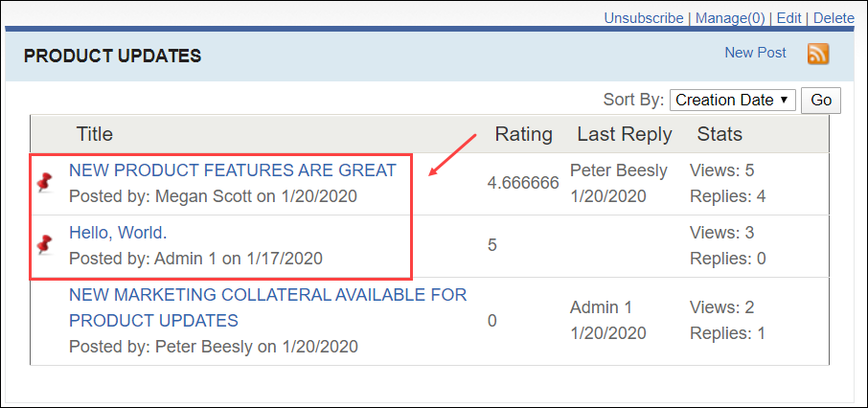868x408 pixels.
Task: Click the 4.666666 rating value
Action: 523,183
